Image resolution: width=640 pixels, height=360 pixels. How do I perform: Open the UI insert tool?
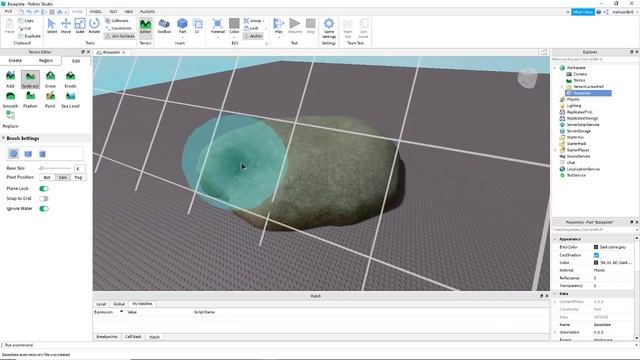(x=198, y=26)
